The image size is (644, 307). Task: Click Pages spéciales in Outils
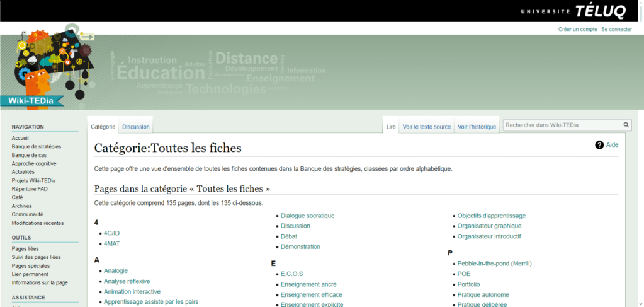tap(31, 265)
